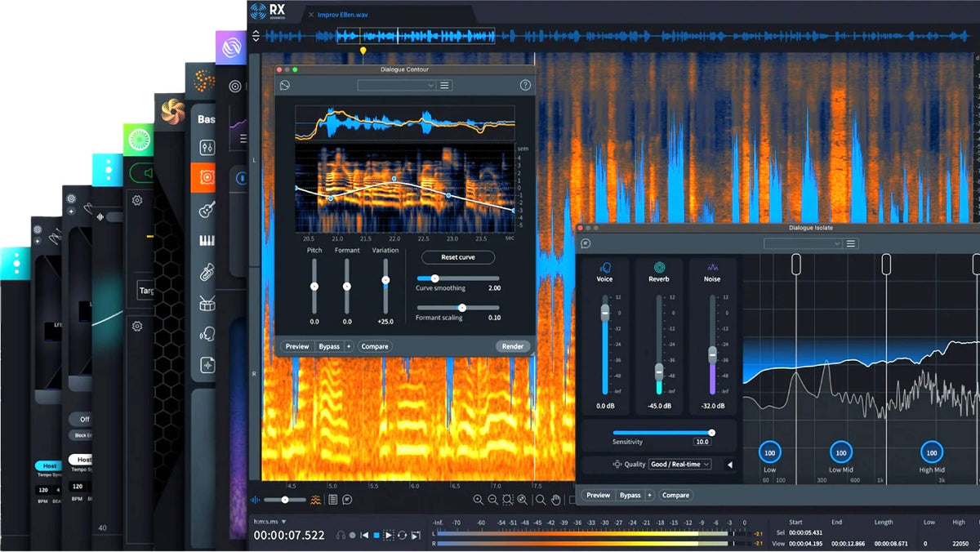Image resolution: width=980 pixels, height=552 pixels.
Task: Toggle the green speaker button in the plugin panel
Action: (x=144, y=173)
